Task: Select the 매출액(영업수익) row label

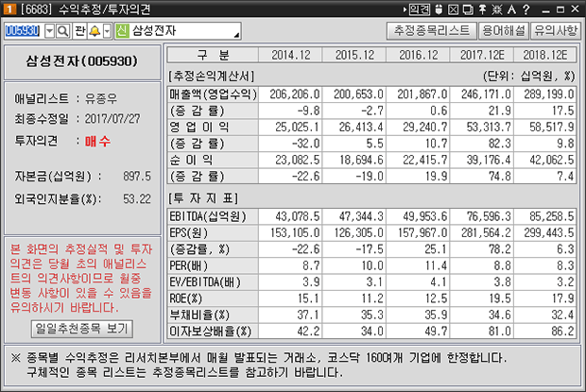Action: [x=213, y=94]
